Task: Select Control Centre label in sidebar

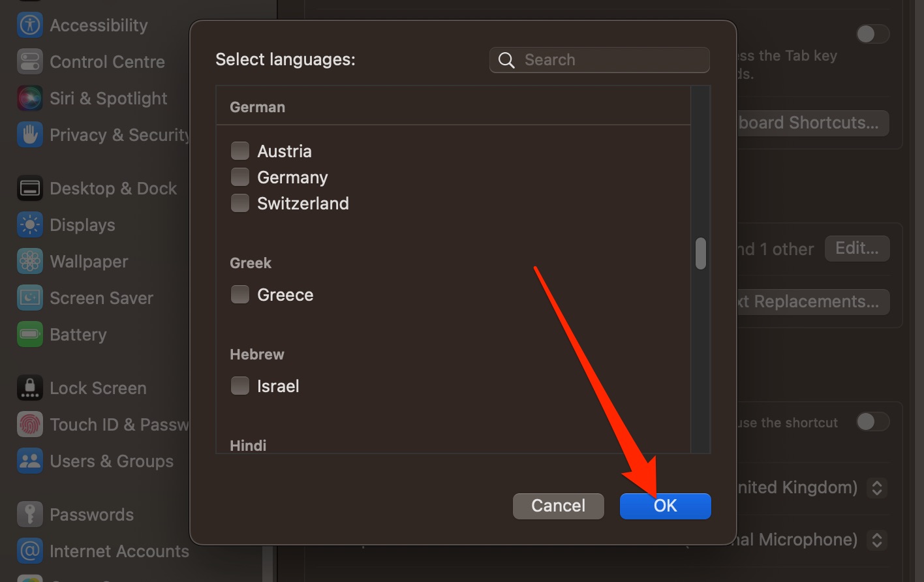Action: point(107,61)
